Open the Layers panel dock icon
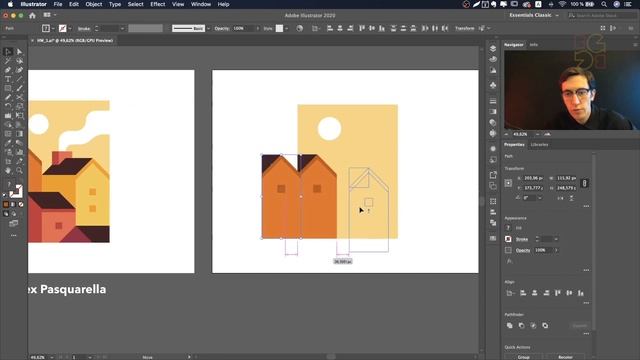 pyautogui.click(x=493, y=48)
